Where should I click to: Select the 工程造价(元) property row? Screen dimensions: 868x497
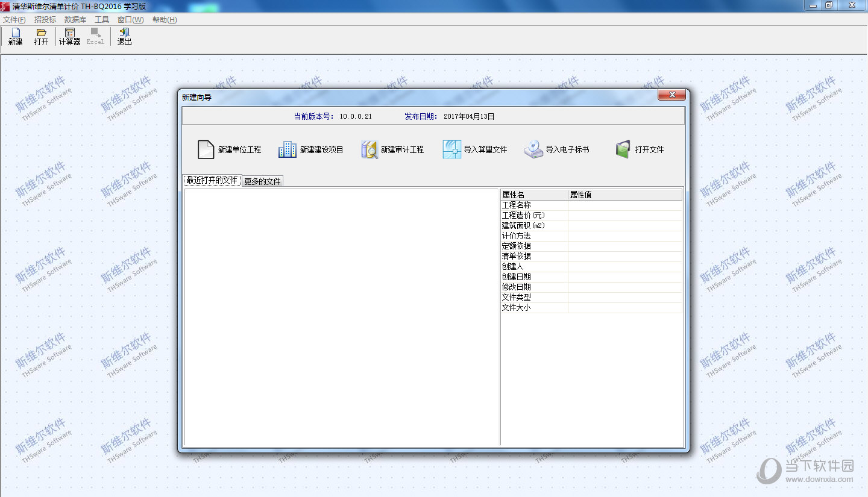(591, 215)
